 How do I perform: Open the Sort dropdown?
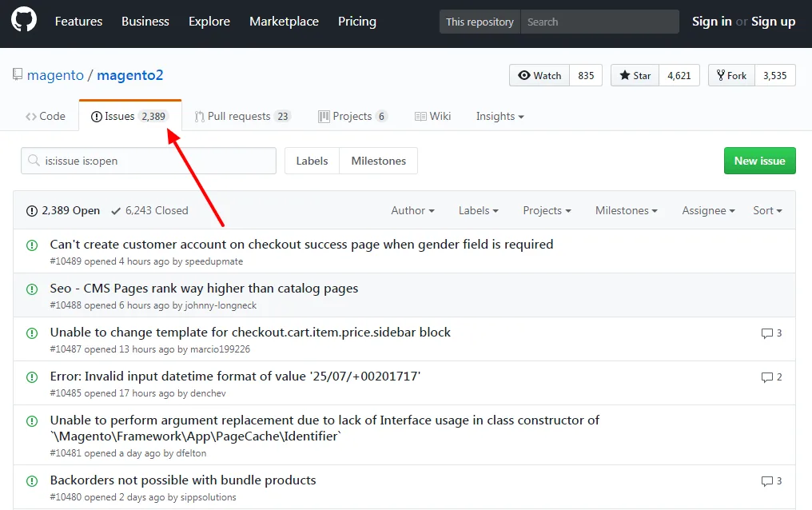(x=767, y=210)
